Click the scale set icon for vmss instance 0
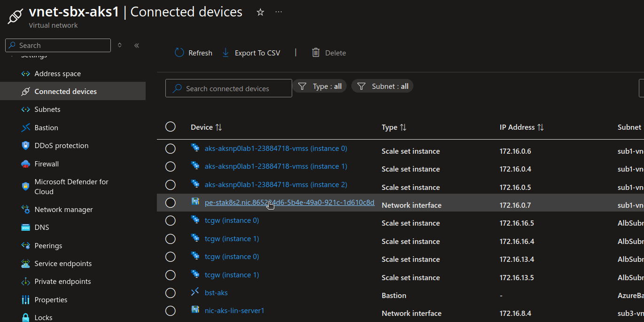 195,148
